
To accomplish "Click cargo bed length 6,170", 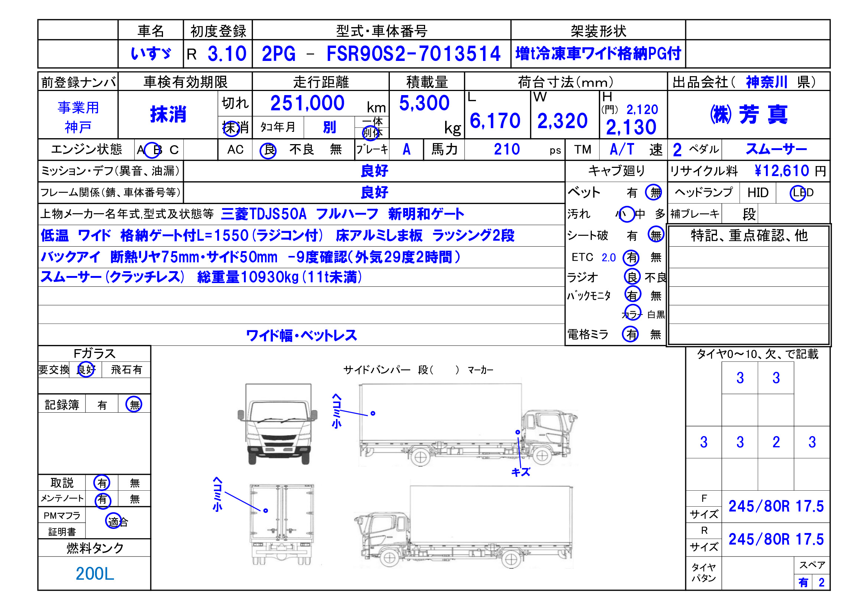I will coord(495,121).
